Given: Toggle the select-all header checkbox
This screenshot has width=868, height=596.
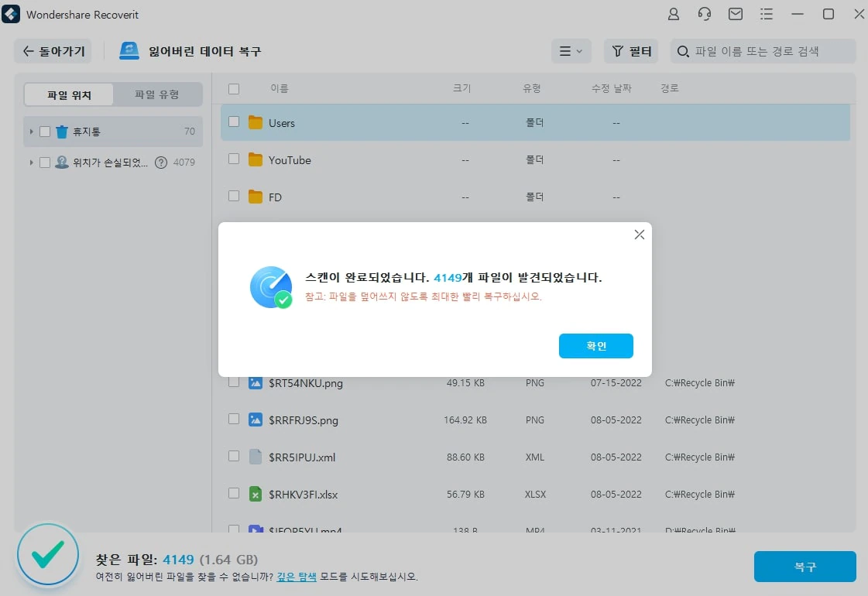Looking at the screenshot, I should 234,89.
